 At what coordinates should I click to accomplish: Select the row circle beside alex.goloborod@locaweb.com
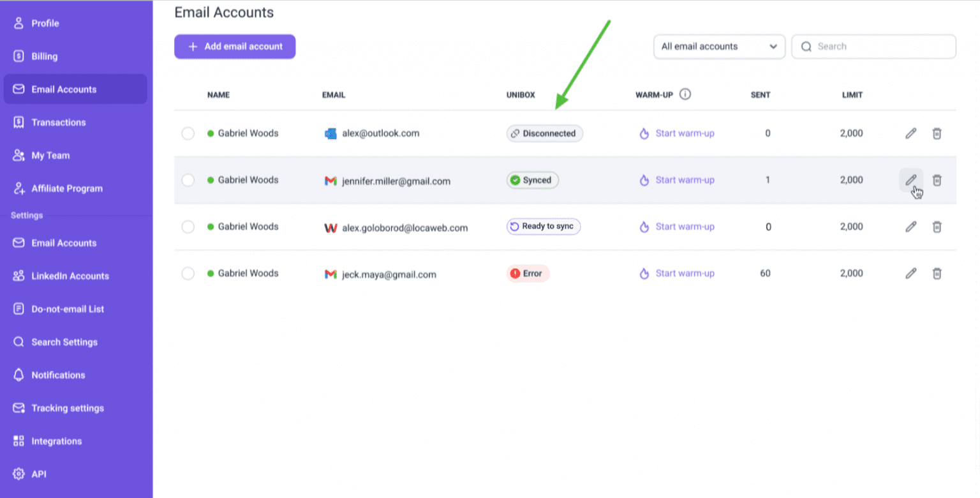click(x=188, y=227)
